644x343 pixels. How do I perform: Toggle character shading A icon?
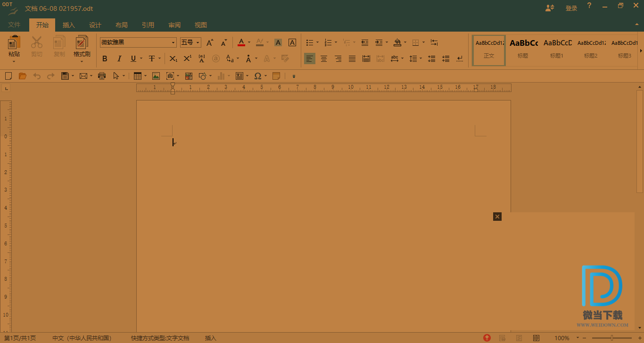click(x=278, y=42)
